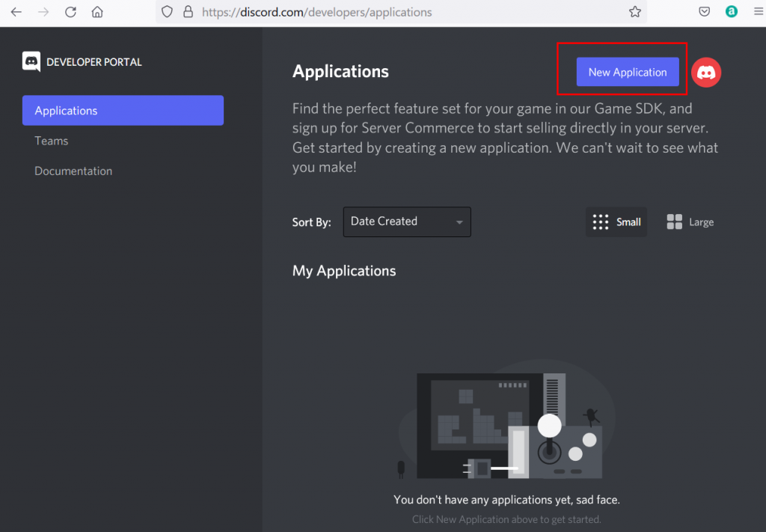Click the Applications page heading
The width and height of the screenshot is (766, 532).
[340, 71]
